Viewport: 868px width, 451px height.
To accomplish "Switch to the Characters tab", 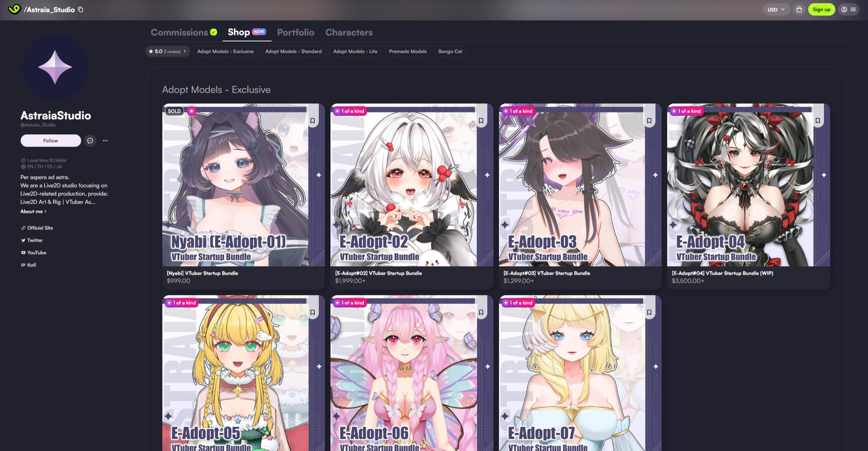I will point(349,32).
